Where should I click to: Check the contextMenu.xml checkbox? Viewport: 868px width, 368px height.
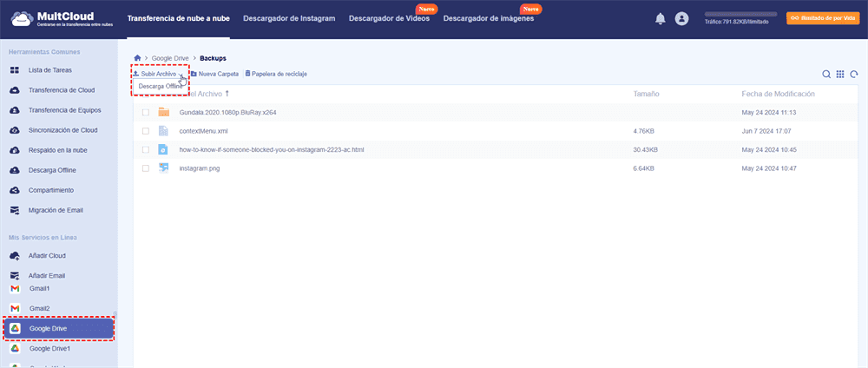click(x=146, y=131)
